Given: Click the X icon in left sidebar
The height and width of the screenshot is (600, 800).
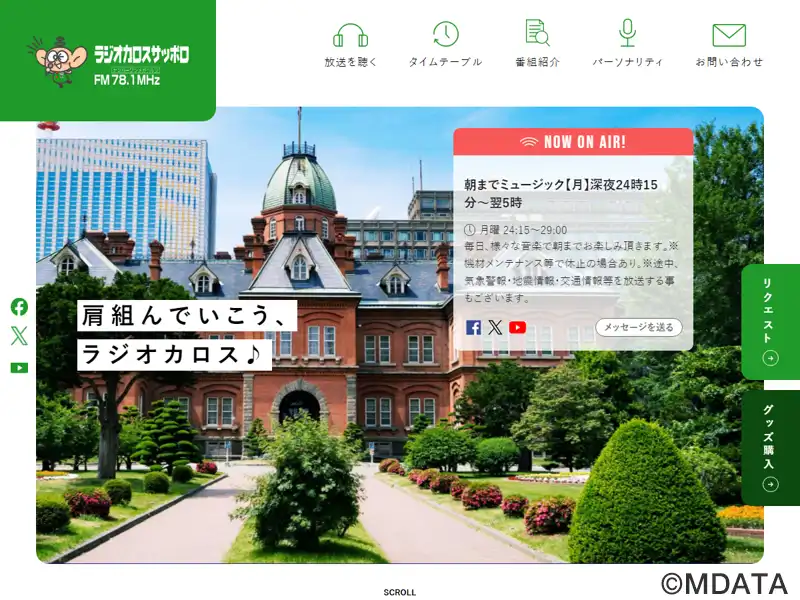Looking at the screenshot, I should click(19, 336).
